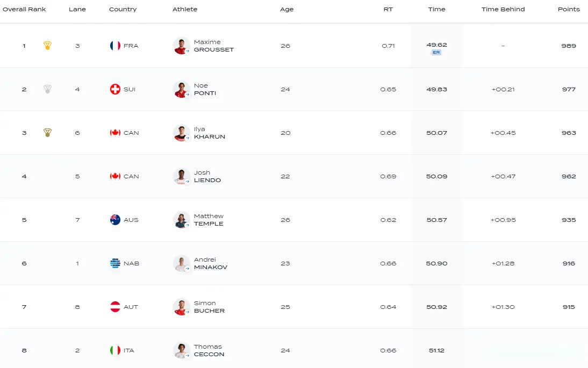Click the Switzerland flag icon

[x=115, y=89]
